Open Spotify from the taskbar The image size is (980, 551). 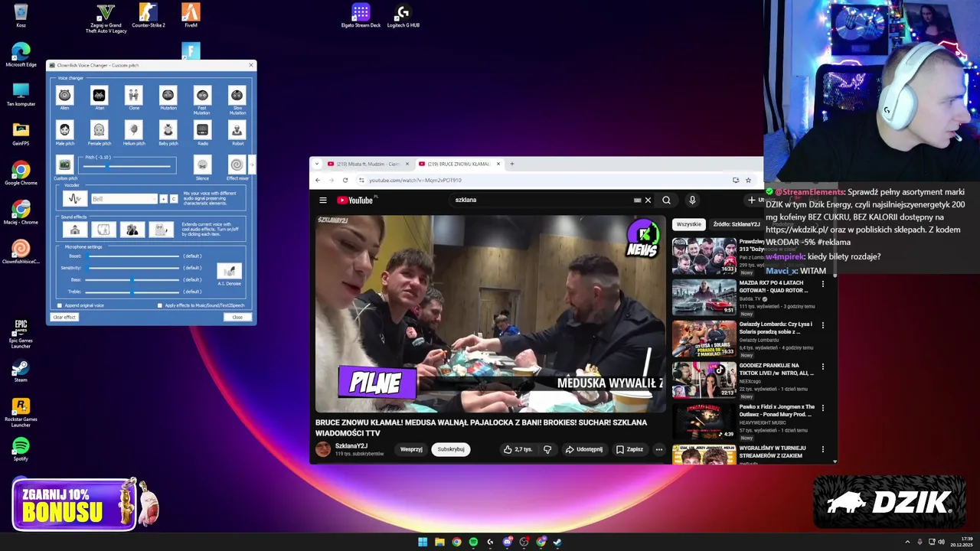pos(473,542)
